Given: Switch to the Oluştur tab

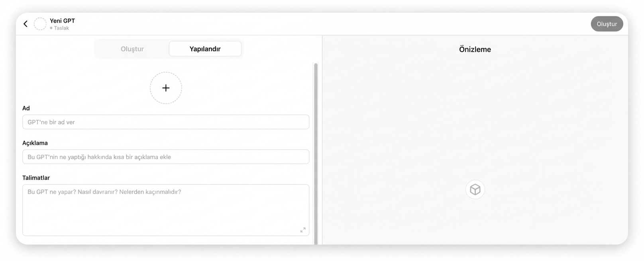Looking at the screenshot, I should coord(132,49).
